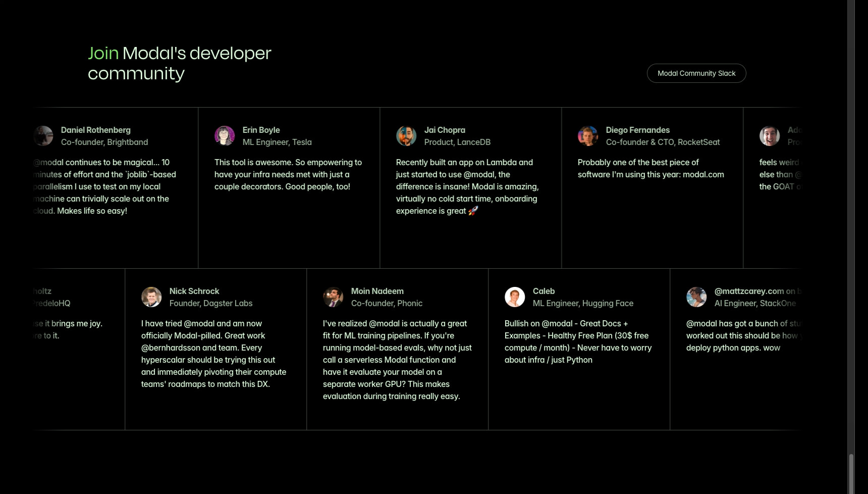The height and width of the screenshot is (494, 868).
Task: Click the name Daniel Rothenberg
Action: (x=96, y=130)
